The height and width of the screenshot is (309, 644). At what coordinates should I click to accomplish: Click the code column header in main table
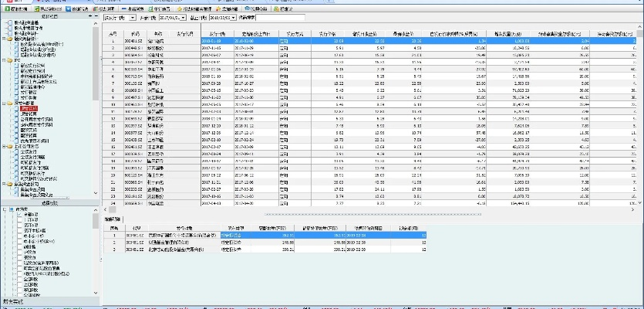[x=135, y=35]
